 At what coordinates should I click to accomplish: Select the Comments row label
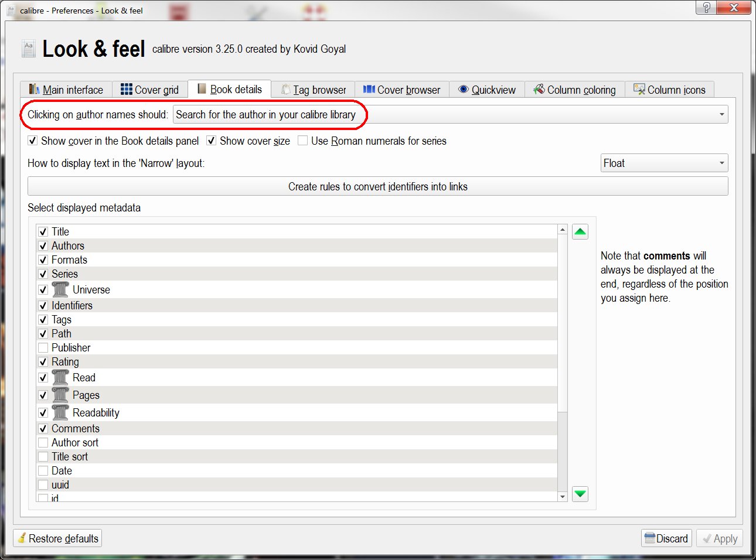pyautogui.click(x=76, y=428)
